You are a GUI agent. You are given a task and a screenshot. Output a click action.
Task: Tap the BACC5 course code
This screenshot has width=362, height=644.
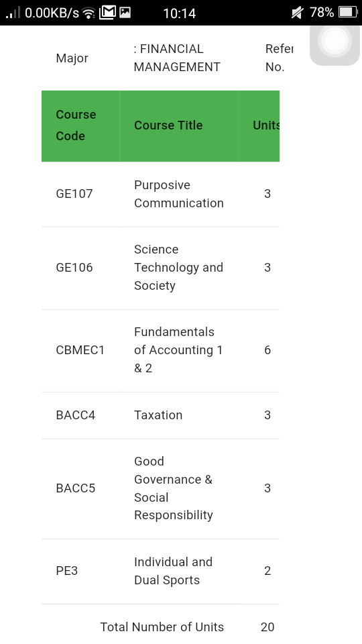76,488
